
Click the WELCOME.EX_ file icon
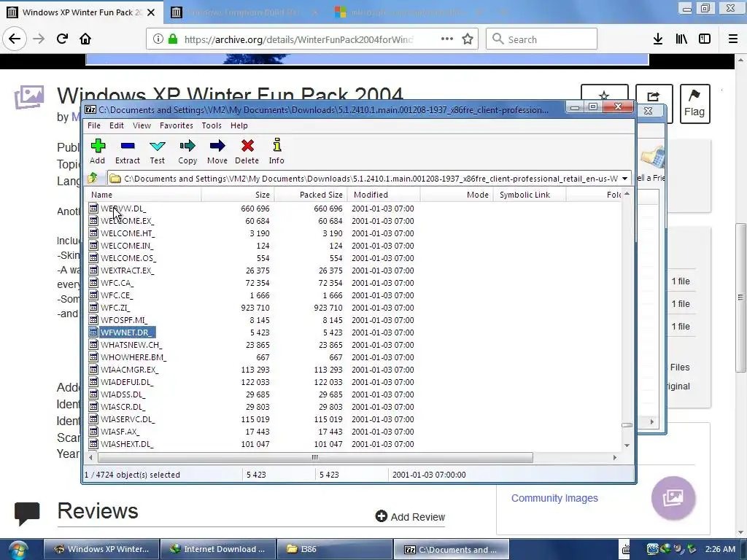pos(93,221)
